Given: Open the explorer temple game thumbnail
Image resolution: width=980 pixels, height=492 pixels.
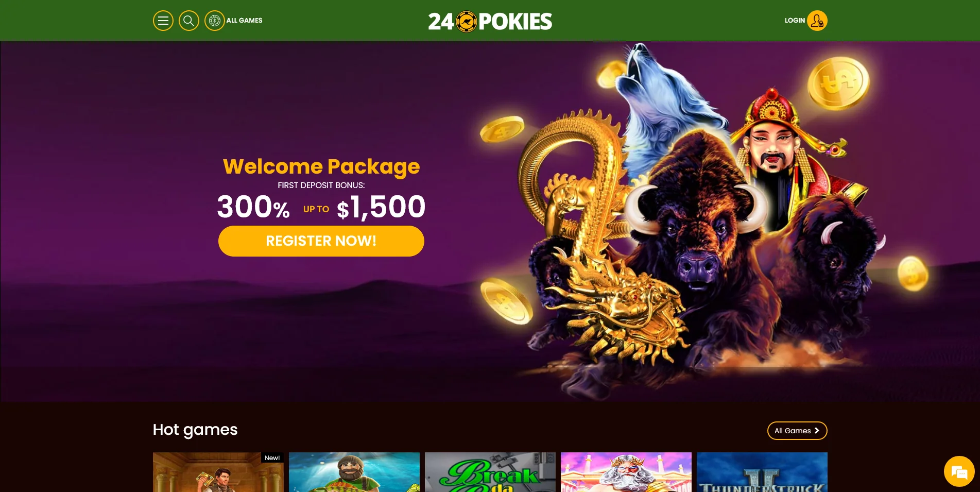Looking at the screenshot, I should (218, 472).
